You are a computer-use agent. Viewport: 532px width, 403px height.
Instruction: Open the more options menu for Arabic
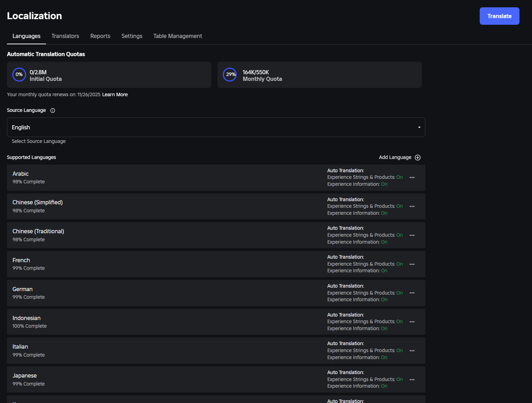tap(412, 177)
